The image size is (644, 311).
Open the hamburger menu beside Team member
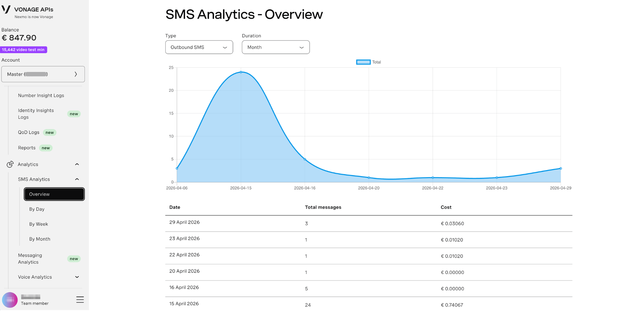(80, 300)
